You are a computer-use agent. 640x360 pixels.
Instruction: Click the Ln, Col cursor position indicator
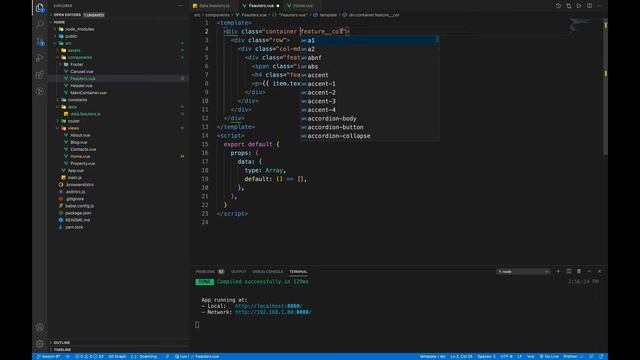tap(461, 356)
